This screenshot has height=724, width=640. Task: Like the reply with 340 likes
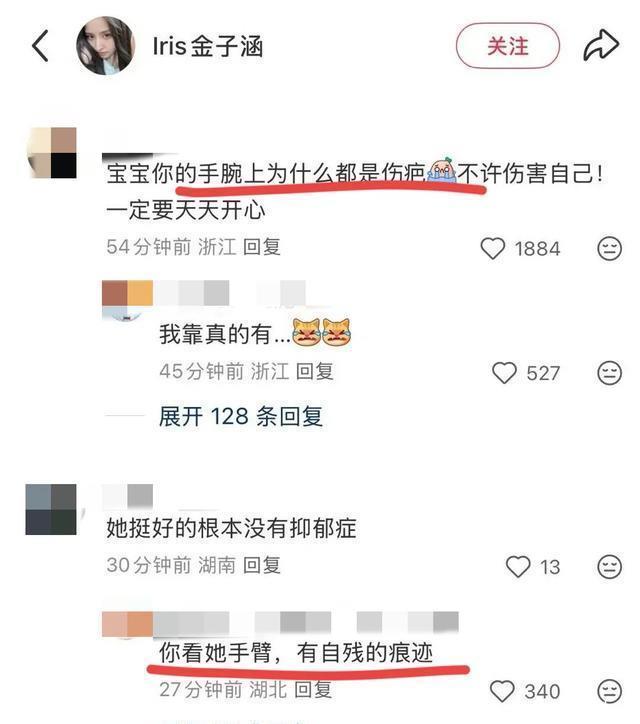(x=502, y=691)
